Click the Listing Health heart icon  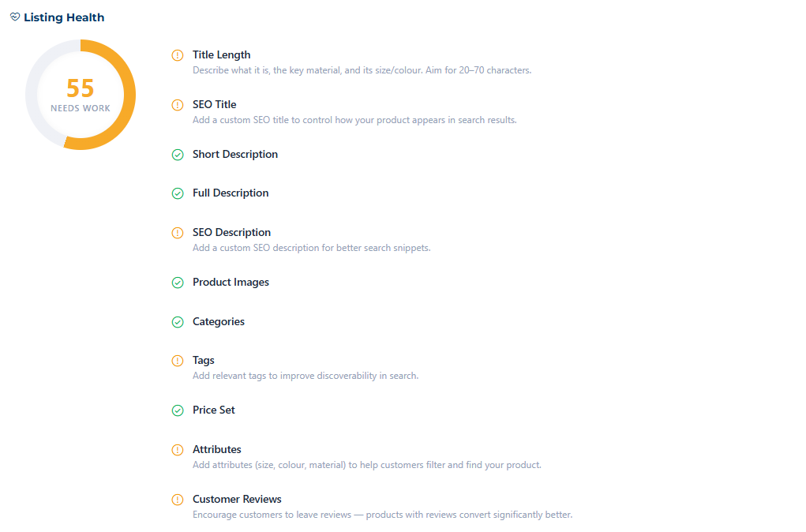click(x=15, y=17)
